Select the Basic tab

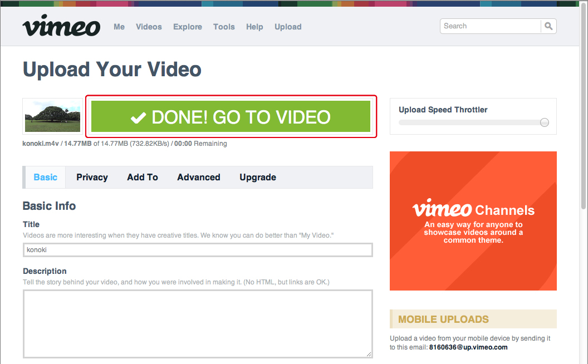tap(45, 178)
